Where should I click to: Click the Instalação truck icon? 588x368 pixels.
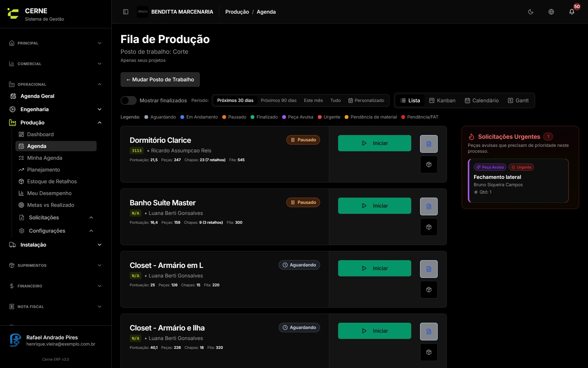(x=12, y=245)
